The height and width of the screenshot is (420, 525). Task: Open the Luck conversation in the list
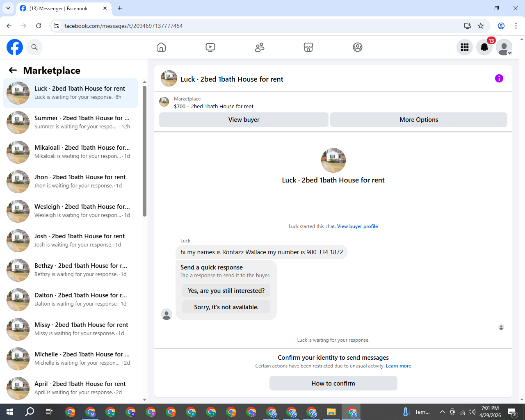click(71, 93)
